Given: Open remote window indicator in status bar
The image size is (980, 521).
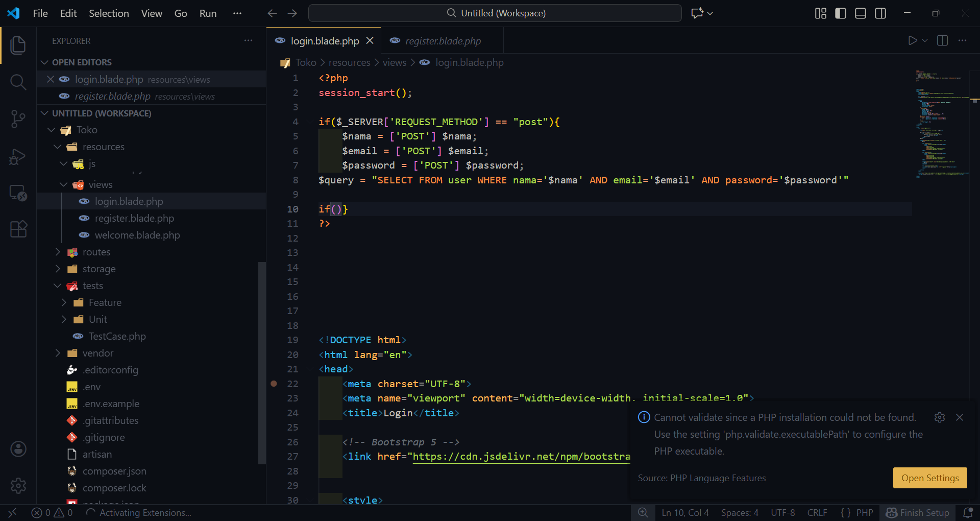Looking at the screenshot, I should point(13,512).
